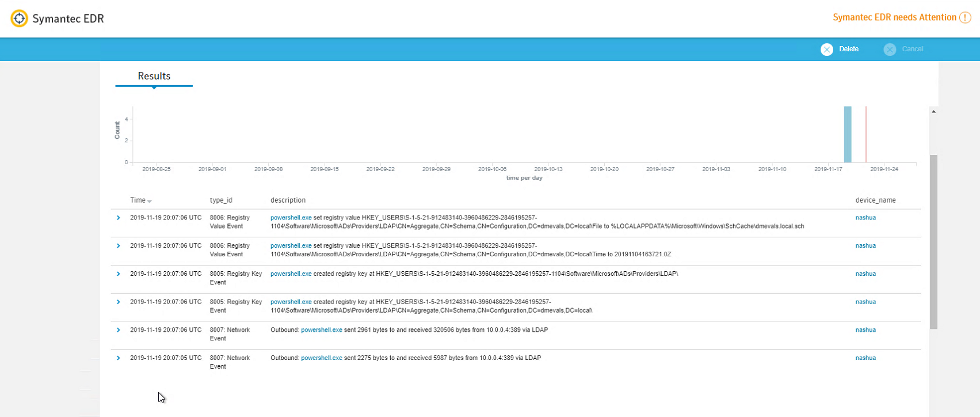Open powershell.exe link in 20191104163721.0Z row
This screenshot has width=980, height=417.
coord(291,246)
